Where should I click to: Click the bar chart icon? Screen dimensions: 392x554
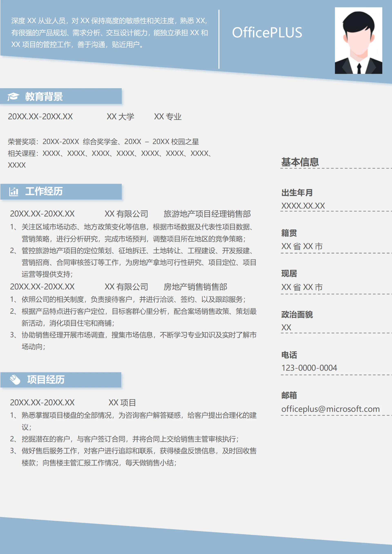coord(13,192)
